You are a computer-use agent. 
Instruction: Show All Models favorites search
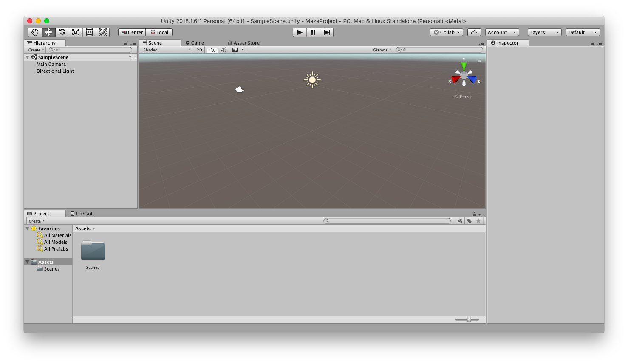(52, 242)
